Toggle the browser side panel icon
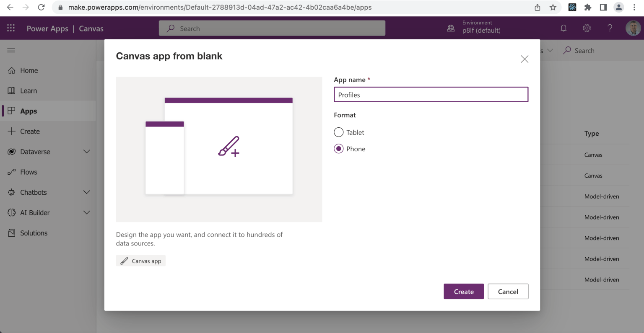The image size is (644, 333). coord(603,8)
